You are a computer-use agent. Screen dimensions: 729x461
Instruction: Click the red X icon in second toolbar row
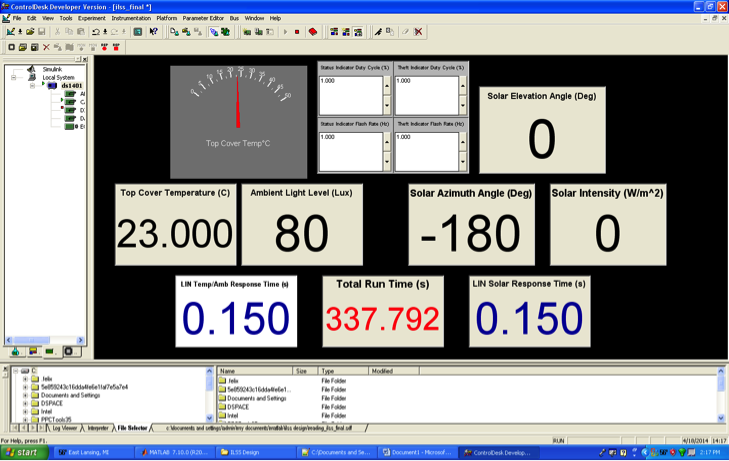pos(46,47)
